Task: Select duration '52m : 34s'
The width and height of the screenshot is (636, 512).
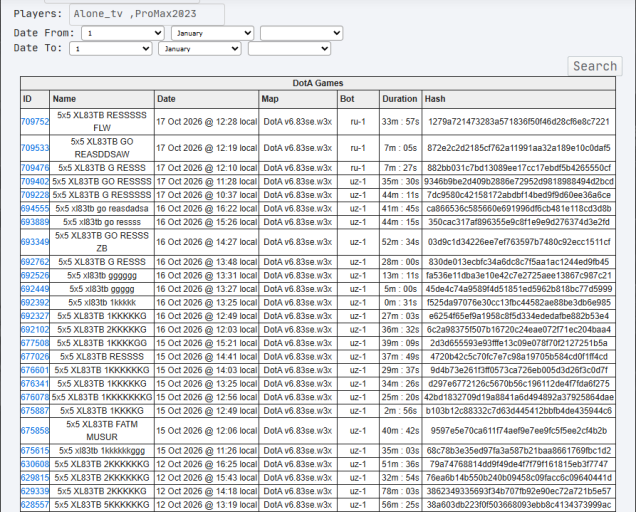Action: pyautogui.click(x=400, y=242)
